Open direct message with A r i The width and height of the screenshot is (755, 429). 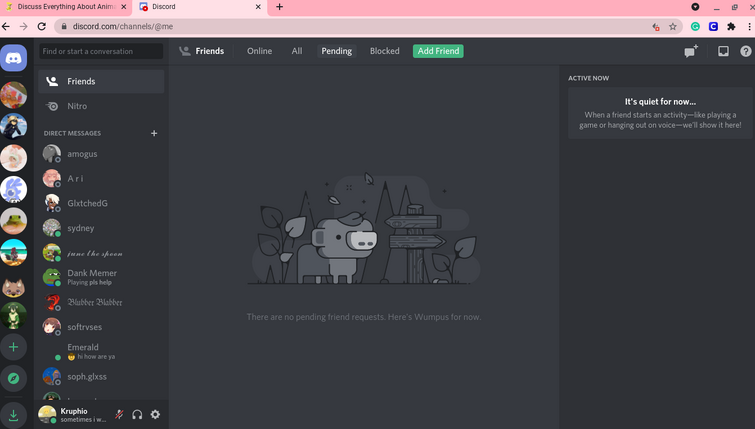pyautogui.click(x=101, y=179)
